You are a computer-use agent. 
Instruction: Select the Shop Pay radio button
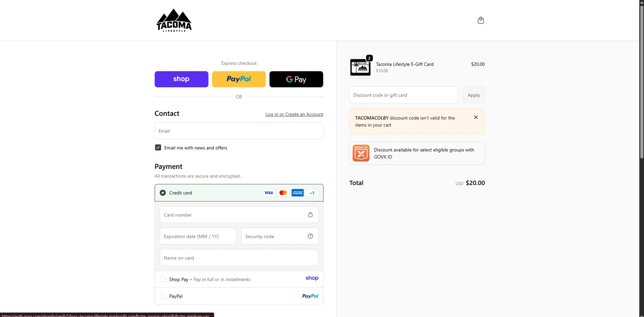163,279
